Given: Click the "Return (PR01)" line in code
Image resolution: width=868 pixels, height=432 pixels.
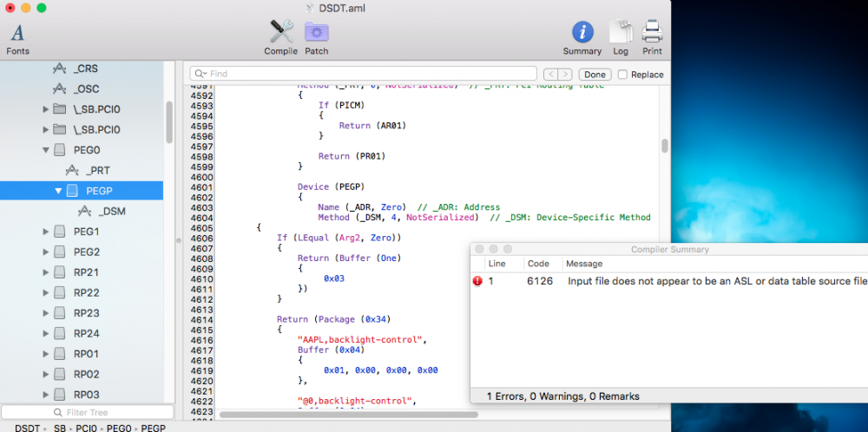Looking at the screenshot, I should (x=352, y=156).
